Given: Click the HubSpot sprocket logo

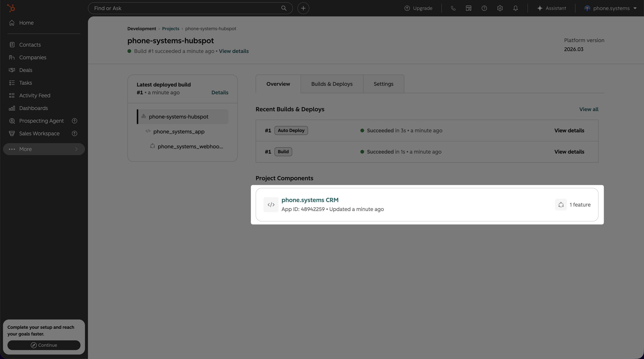Looking at the screenshot, I should point(11,8).
